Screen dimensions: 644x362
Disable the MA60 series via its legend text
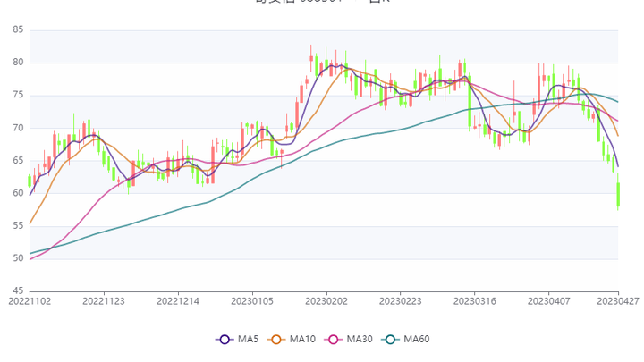pyautogui.click(x=417, y=339)
